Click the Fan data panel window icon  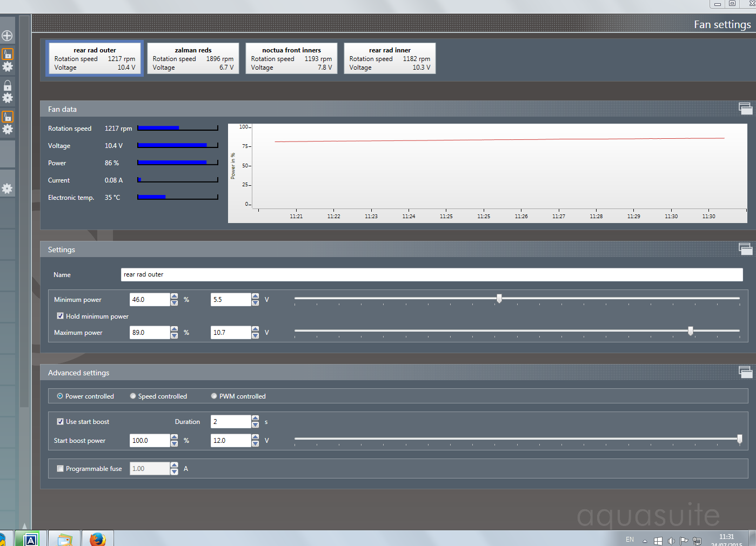(x=745, y=109)
